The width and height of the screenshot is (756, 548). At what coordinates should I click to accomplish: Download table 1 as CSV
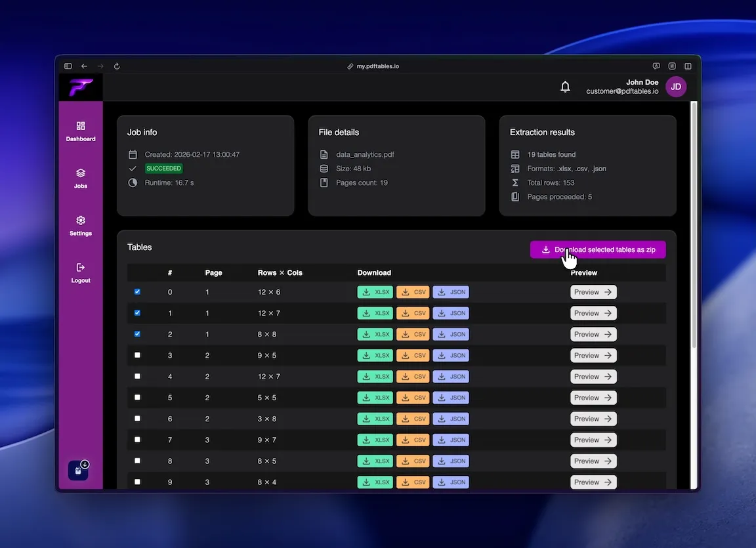(x=413, y=312)
